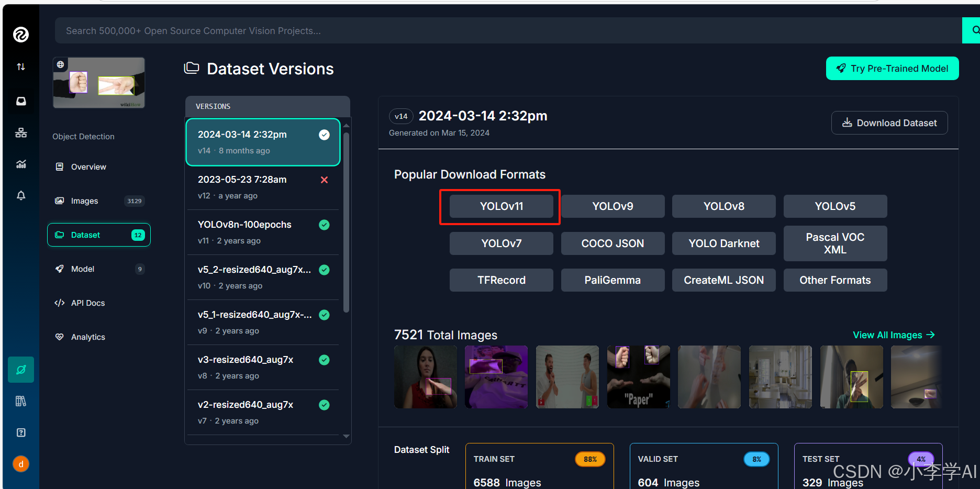Select version v3-resized640_aug7x
The image size is (980, 489).
pyautogui.click(x=263, y=368)
